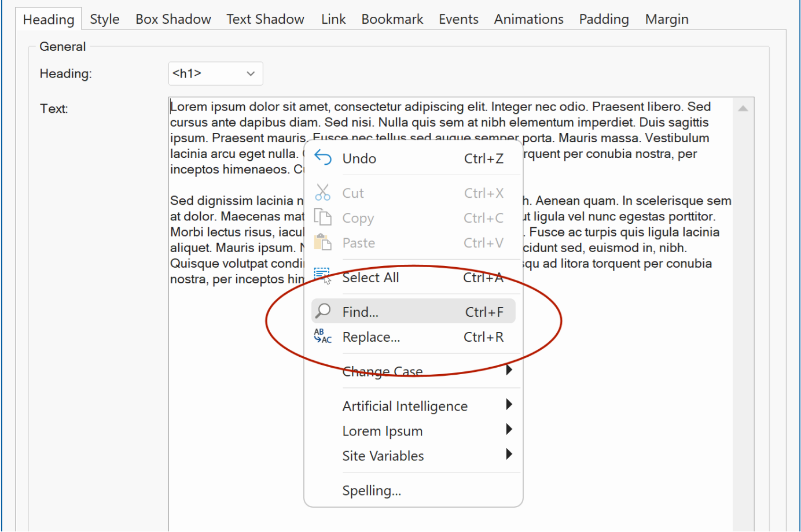Go to the Text Shadow tab
The image size is (801, 532).
click(x=265, y=19)
